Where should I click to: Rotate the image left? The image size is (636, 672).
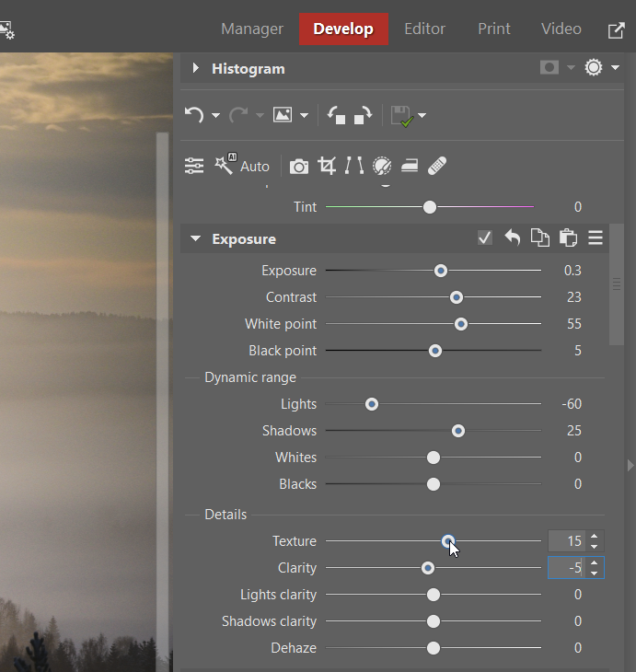tap(337, 115)
